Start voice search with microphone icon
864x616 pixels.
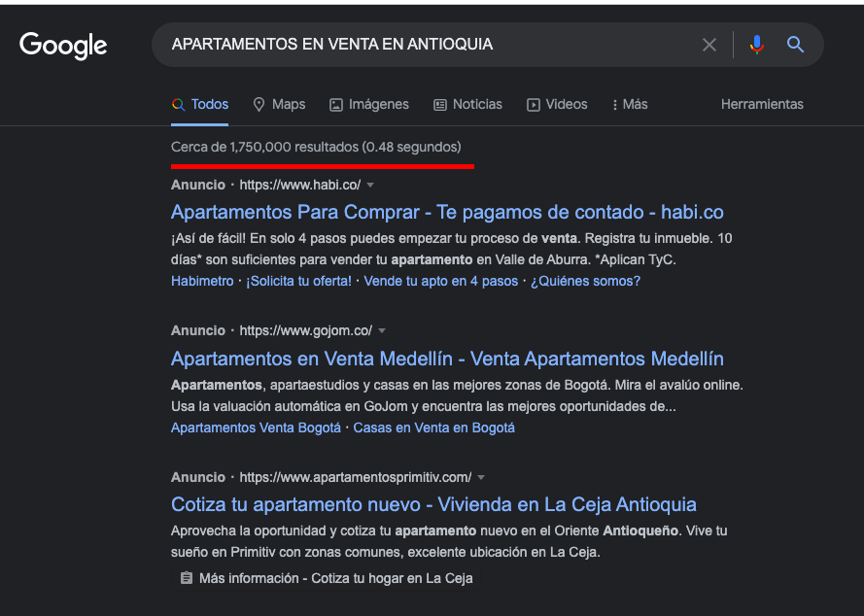click(757, 45)
